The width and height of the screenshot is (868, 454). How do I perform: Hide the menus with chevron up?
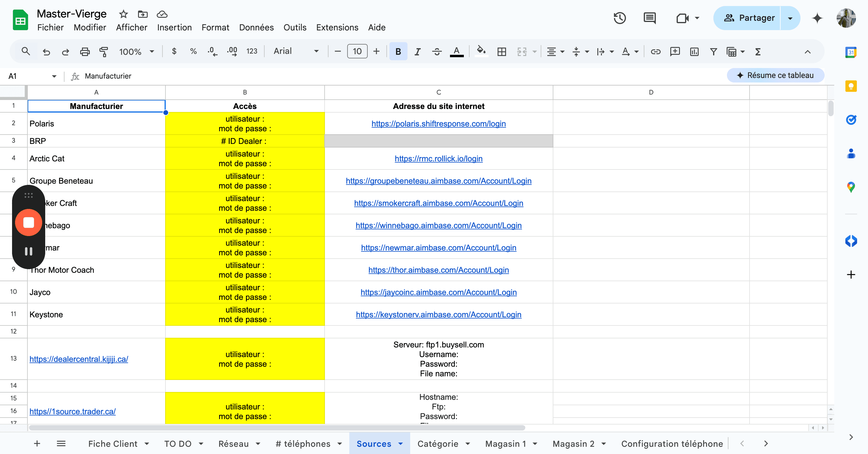pos(807,52)
